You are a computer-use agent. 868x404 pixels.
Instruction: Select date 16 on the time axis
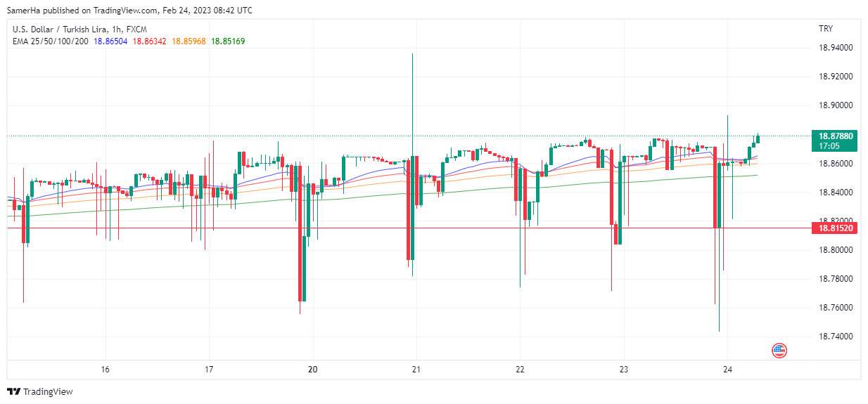pos(106,370)
